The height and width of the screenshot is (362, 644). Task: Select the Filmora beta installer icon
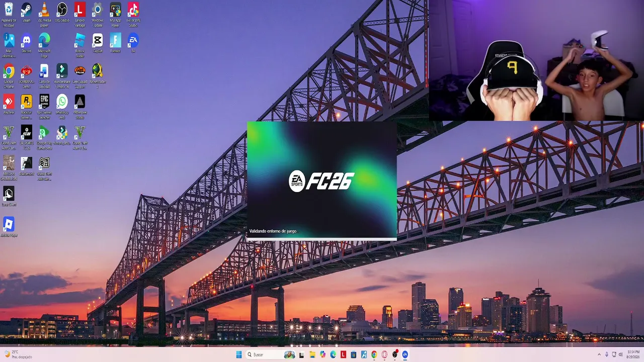62,135
